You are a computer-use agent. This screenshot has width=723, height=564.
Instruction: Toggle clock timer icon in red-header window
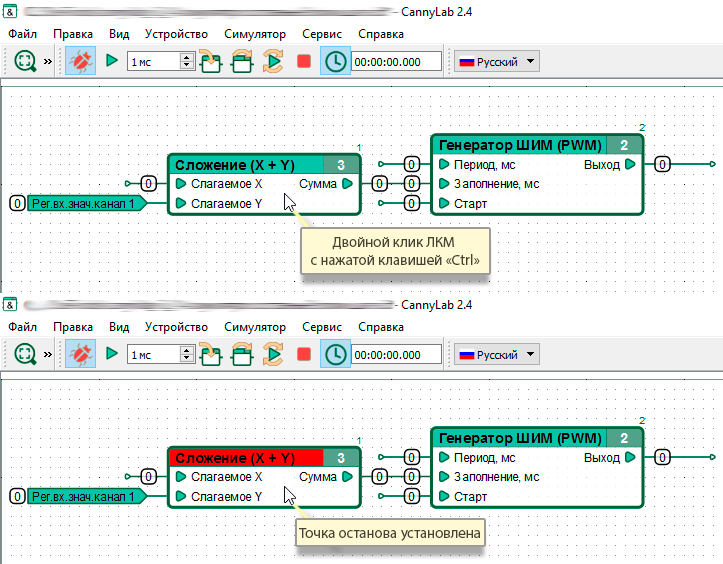(x=335, y=354)
